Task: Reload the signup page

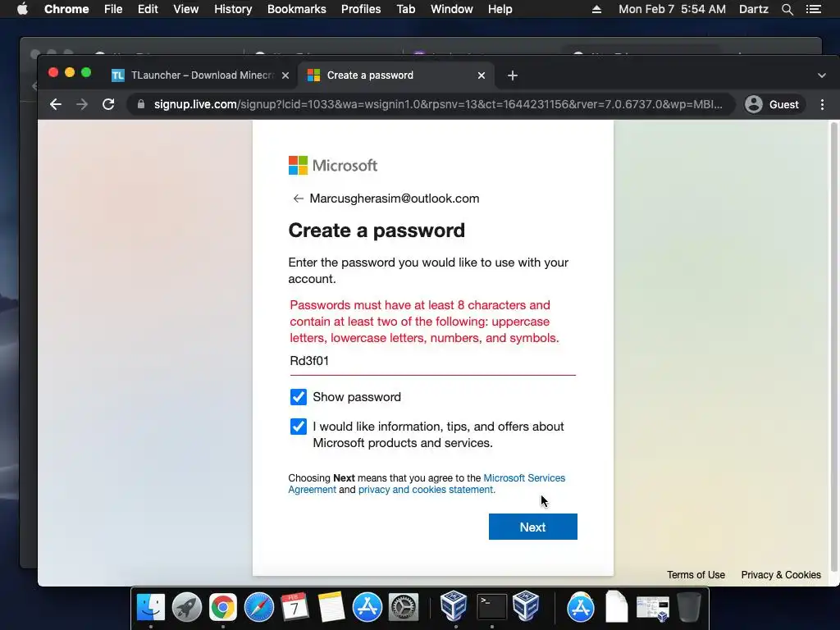Action: [x=108, y=104]
